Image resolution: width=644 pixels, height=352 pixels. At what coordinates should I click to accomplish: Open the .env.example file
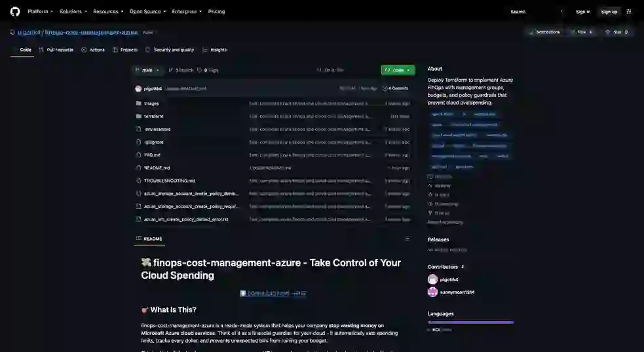pyautogui.click(x=157, y=130)
